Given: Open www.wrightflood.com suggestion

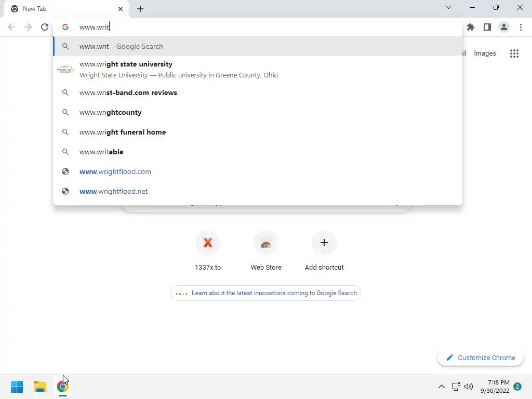Looking at the screenshot, I should point(258,171).
